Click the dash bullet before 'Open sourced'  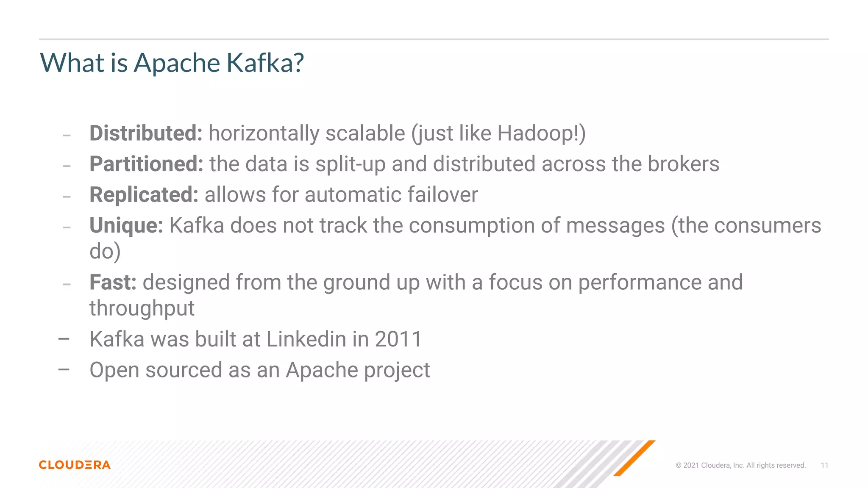click(64, 370)
